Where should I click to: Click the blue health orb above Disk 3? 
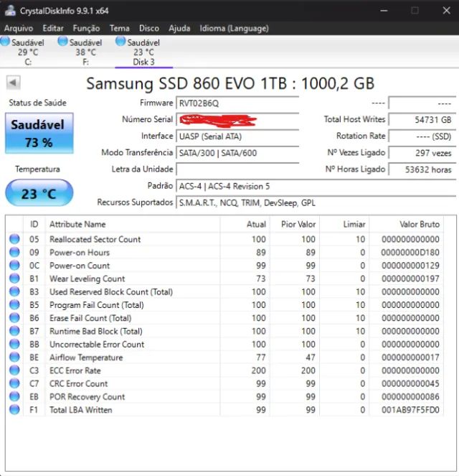[120, 42]
